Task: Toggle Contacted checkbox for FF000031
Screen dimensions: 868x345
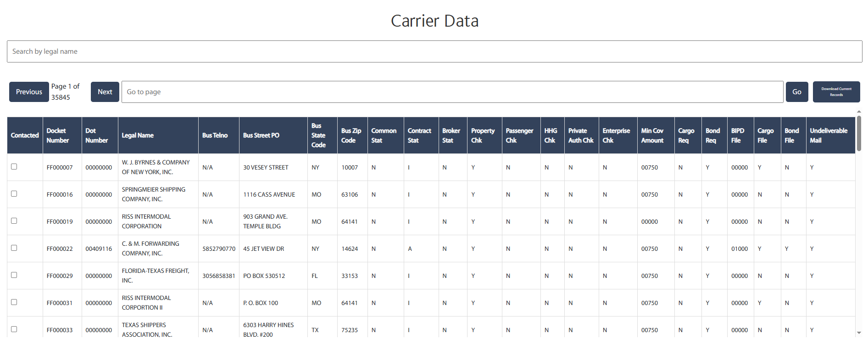Action: pyautogui.click(x=14, y=302)
